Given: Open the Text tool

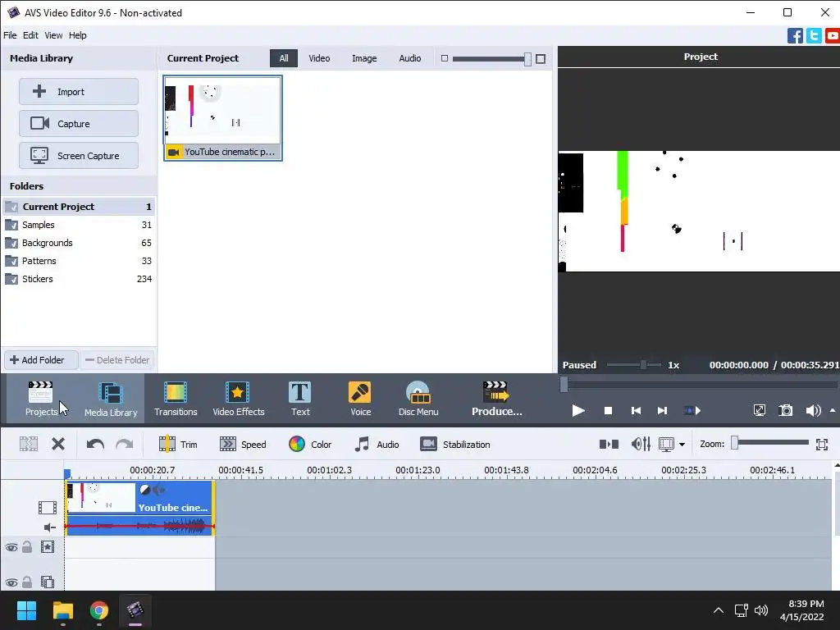Looking at the screenshot, I should (x=300, y=399).
